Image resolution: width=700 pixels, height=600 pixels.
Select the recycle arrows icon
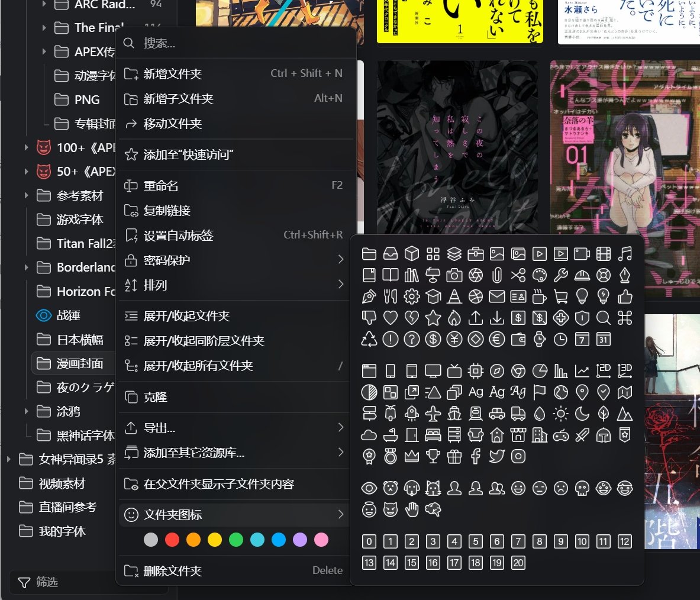[369, 339]
